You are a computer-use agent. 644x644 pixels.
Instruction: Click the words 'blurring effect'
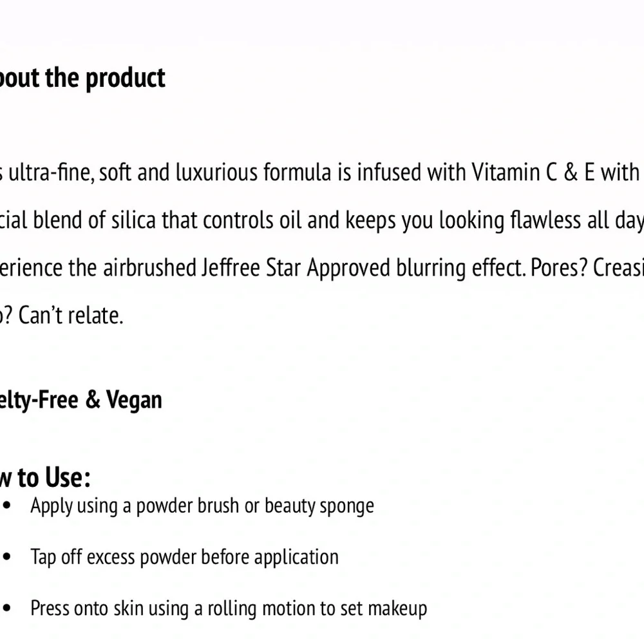click(x=461, y=268)
